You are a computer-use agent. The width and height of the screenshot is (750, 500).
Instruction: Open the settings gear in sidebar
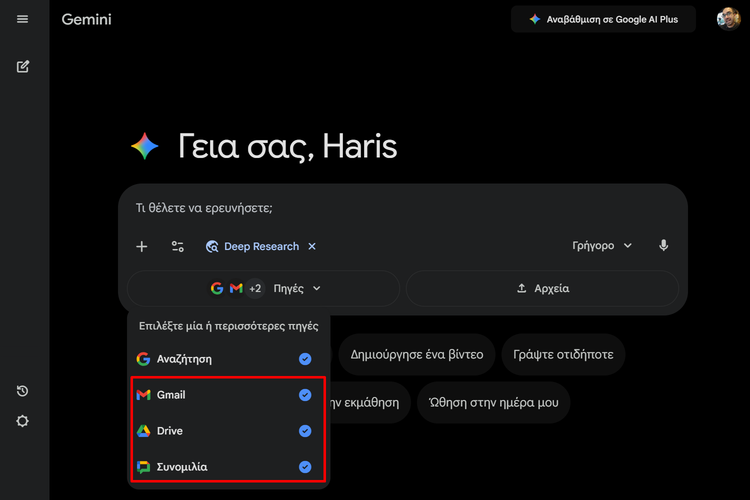point(23,421)
